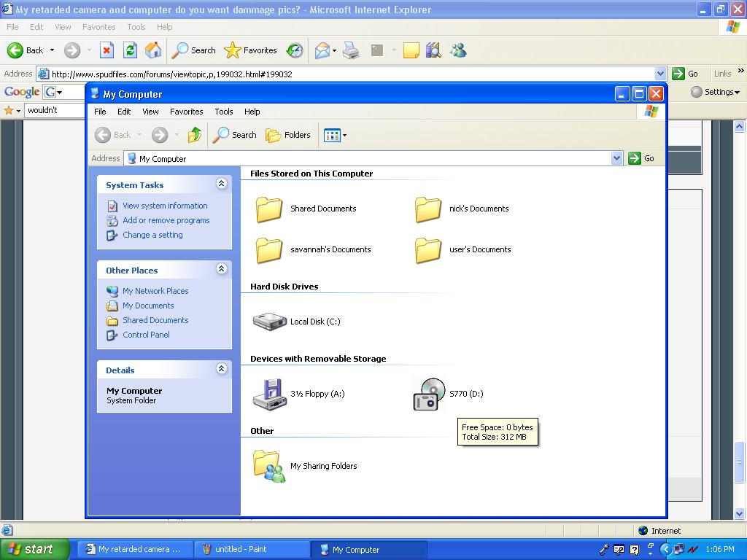The height and width of the screenshot is (560, 747).
Task: Collapse the Details panel
Action: (221, 370)
